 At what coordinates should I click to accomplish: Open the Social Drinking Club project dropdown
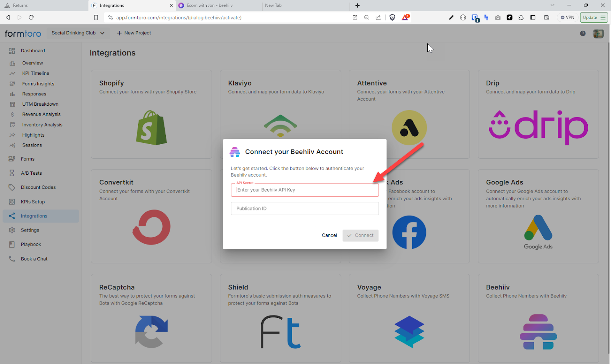(x=78, y=33)
